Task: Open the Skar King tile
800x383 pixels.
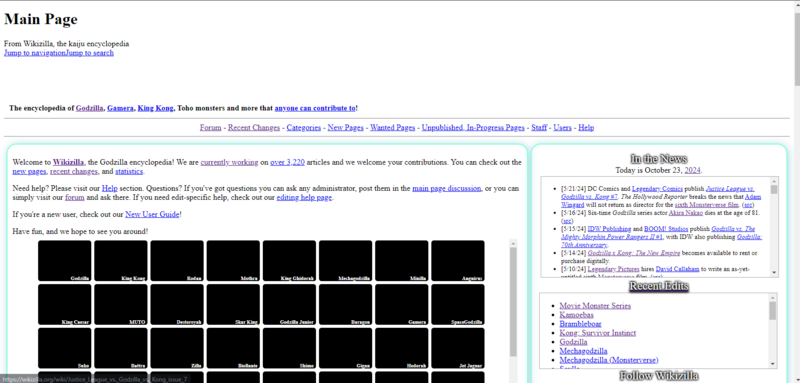Action: pyautogui.click(x=233, y=304)
